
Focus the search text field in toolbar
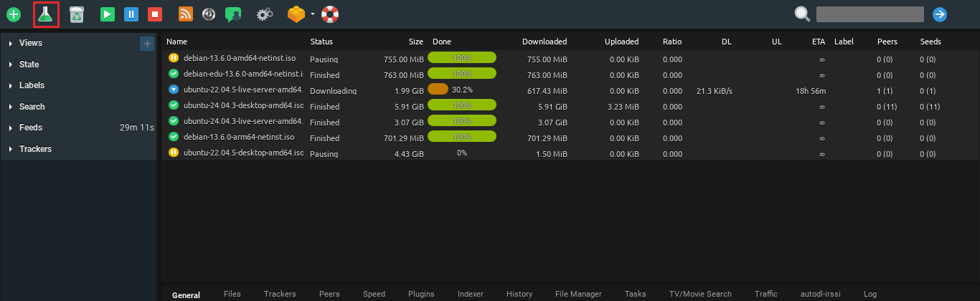point(870,14)
